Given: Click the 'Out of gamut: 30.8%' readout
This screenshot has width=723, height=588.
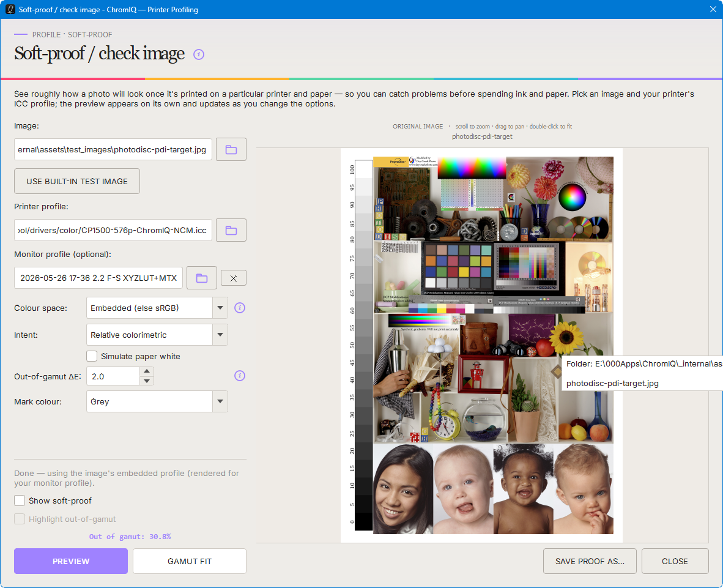Looking at the screenshot, I should pyautogui.click(x=130, y=537).
